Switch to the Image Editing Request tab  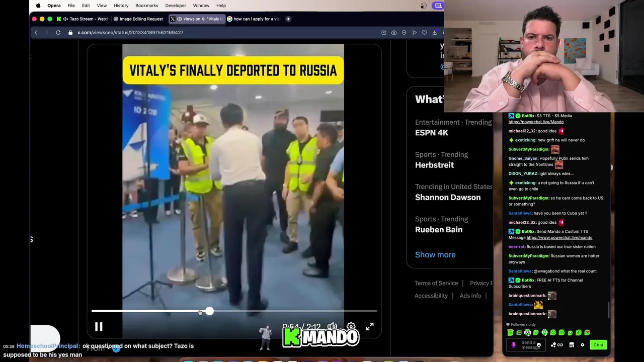pos(138,19)
